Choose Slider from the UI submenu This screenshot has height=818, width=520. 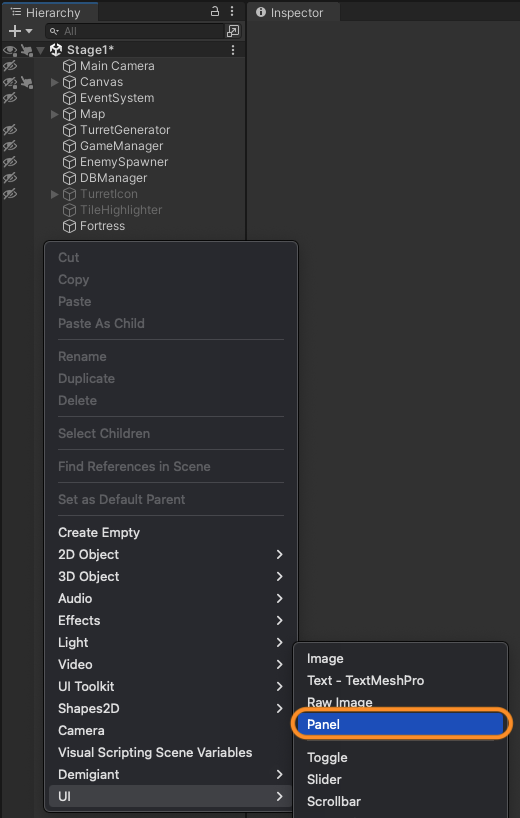click(401, 779)
